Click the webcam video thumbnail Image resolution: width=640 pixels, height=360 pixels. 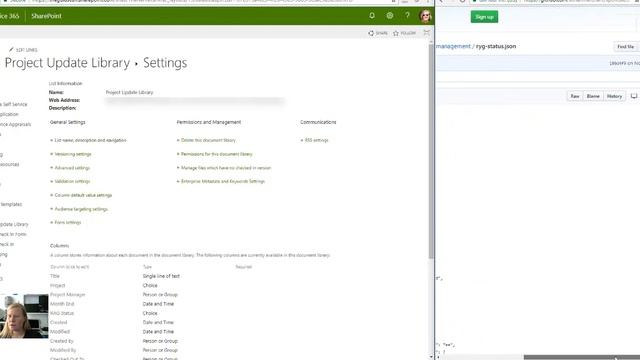24,316
